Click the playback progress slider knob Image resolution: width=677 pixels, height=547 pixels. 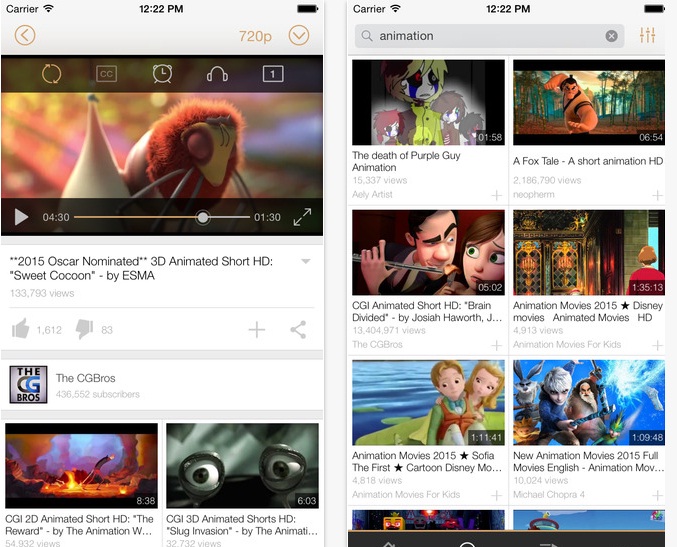point(202,217)
